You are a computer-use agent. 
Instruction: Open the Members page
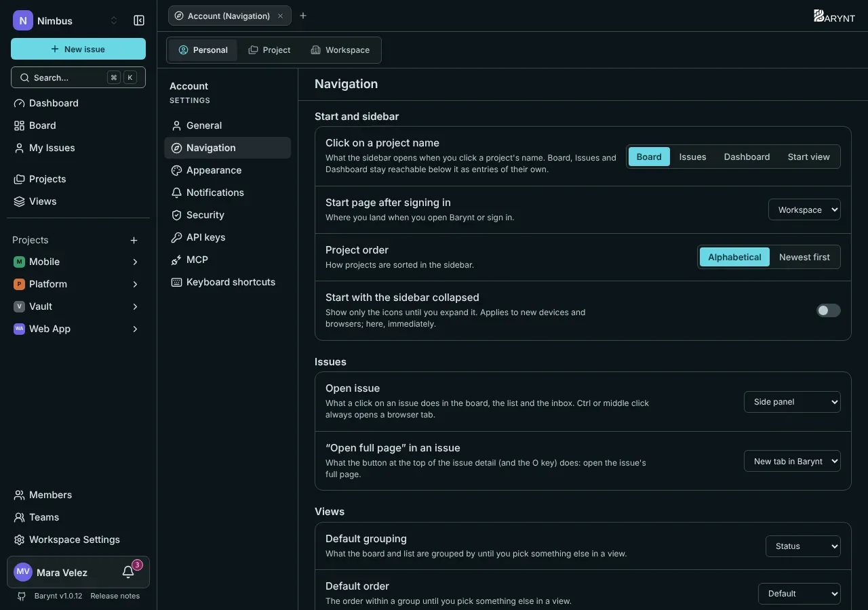pyautogui.click(x=78, y=495)
